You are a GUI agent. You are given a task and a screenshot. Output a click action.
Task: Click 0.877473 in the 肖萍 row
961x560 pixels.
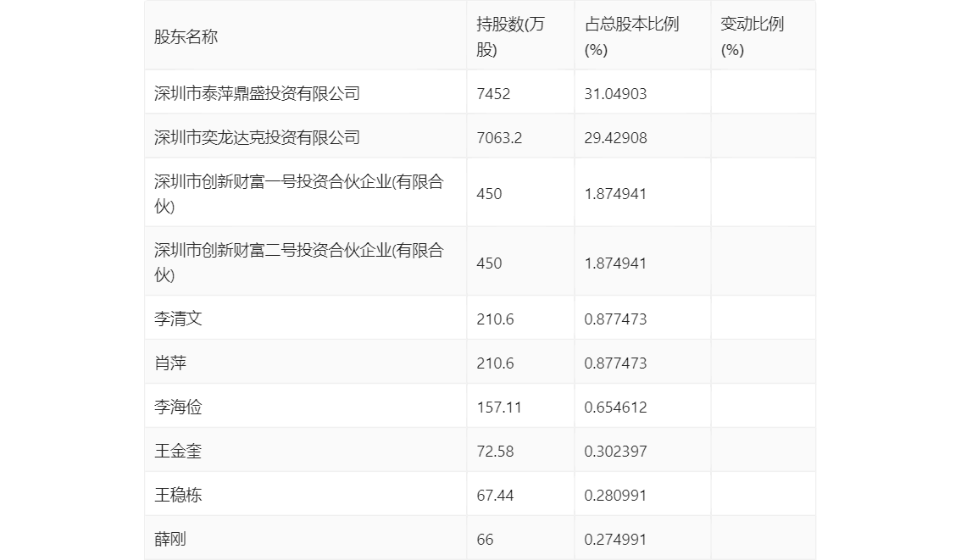point(615,363)
